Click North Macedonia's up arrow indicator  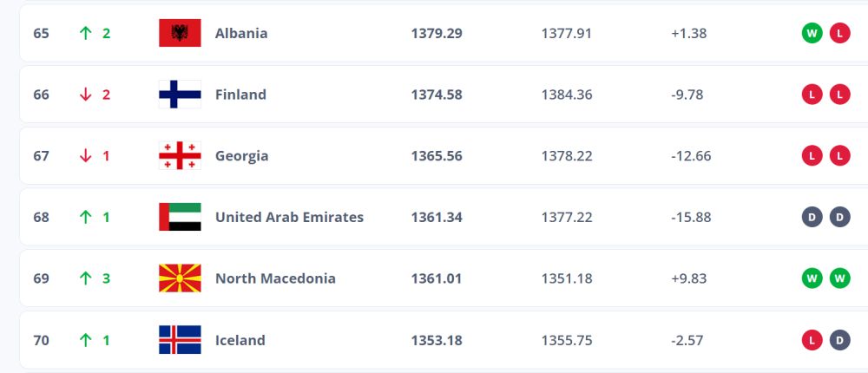pyautogui.click(x=85, y=278)
